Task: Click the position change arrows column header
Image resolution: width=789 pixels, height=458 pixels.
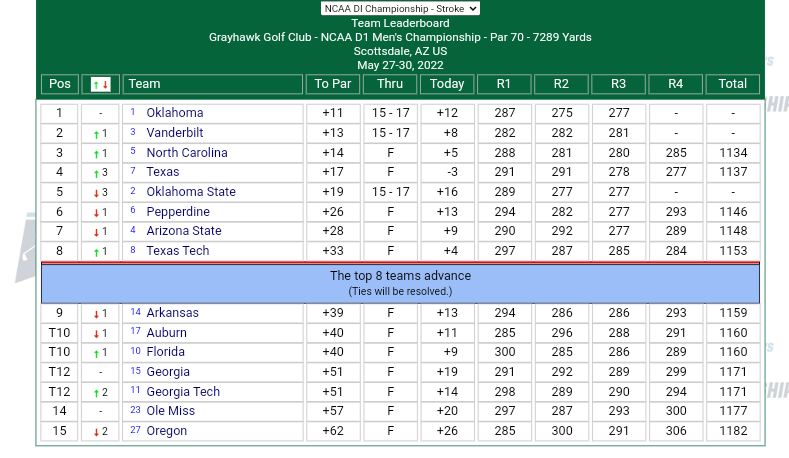Action: [100, 85]
